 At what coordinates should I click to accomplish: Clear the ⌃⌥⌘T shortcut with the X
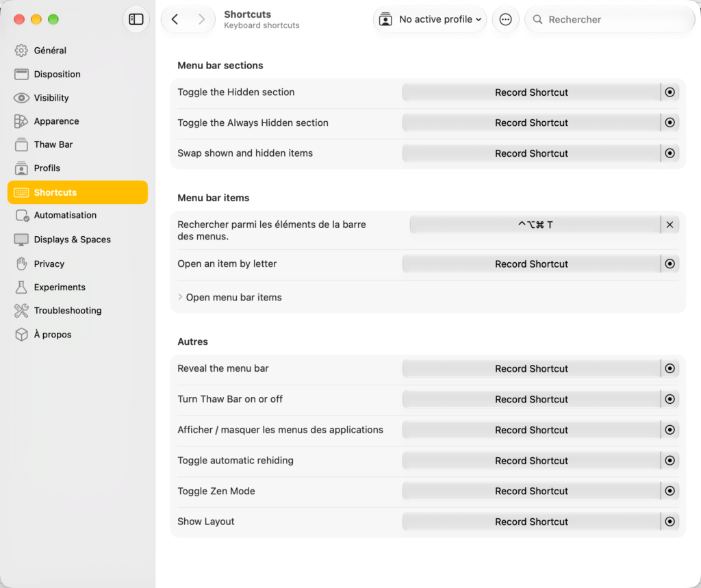(670, 225)
